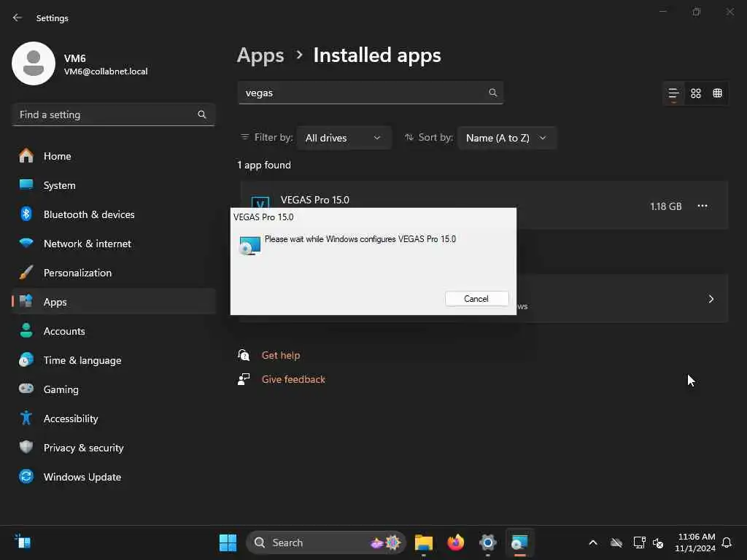This screenshot has height=560, width=747.
Task: Switch to grid view layout
Action: click(695, 93)
